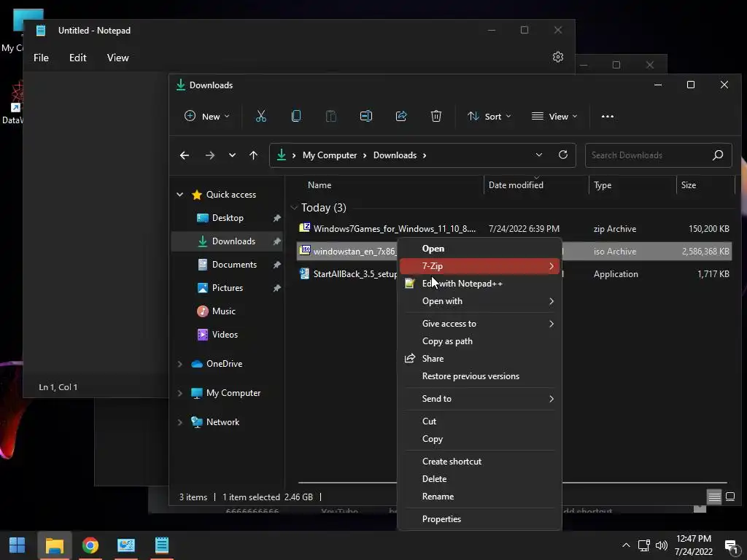Open the notification center icon
This screenshot has width=747, height=560.
tap(731, 545)
